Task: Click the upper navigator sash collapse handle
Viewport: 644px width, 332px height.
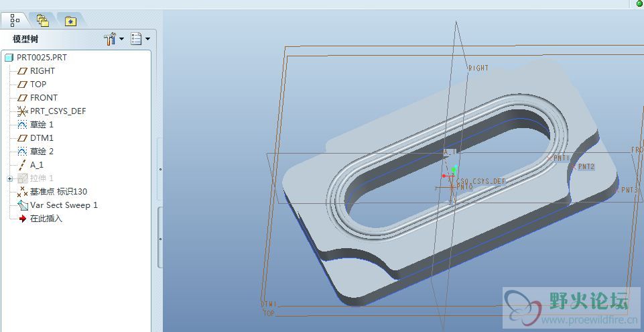Action: [x=160, y=169]
